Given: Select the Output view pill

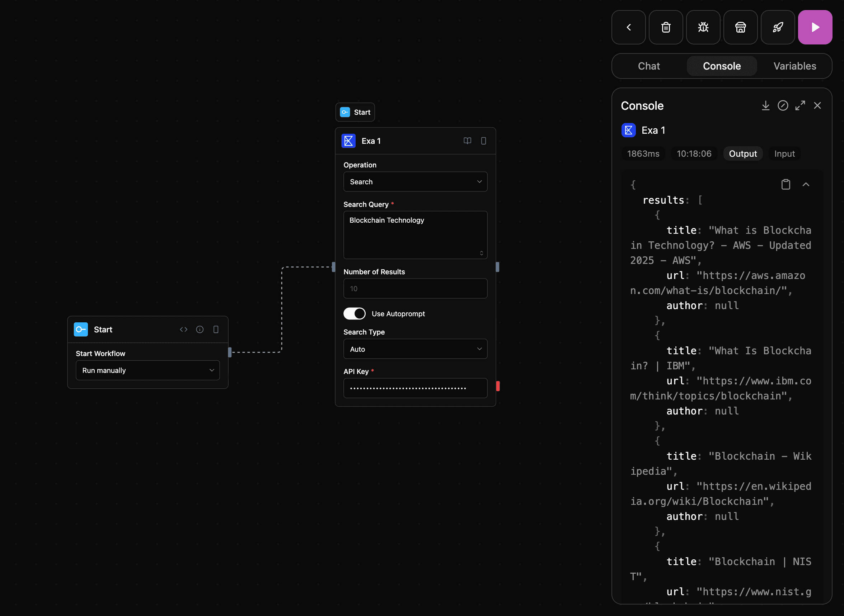Looking at the screenshot, I should (742, 153).
